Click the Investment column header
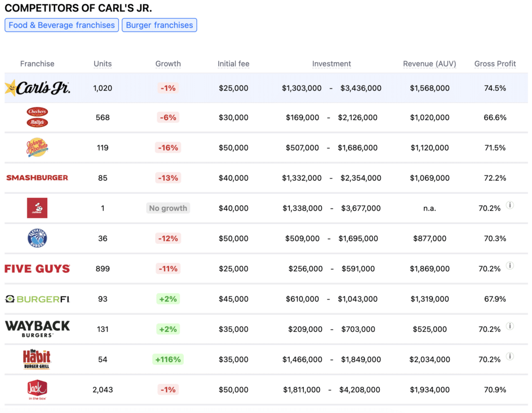This screenshot has height=413, width=532. pos(331,64)
